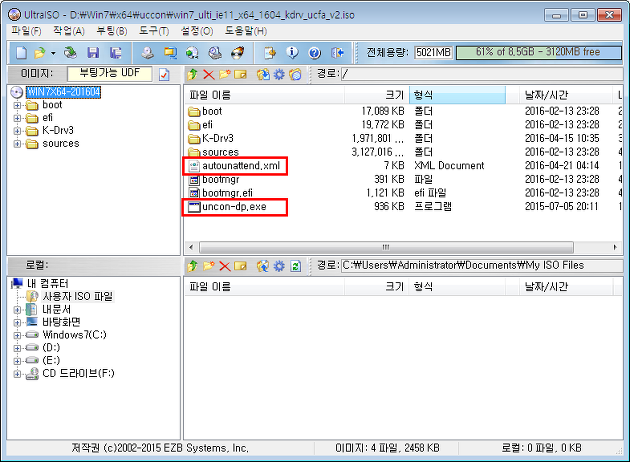The height and width of the screenshot is (462, 630).
Task: Select the WIN7X64-201604 root tree node
Action: 63,92
